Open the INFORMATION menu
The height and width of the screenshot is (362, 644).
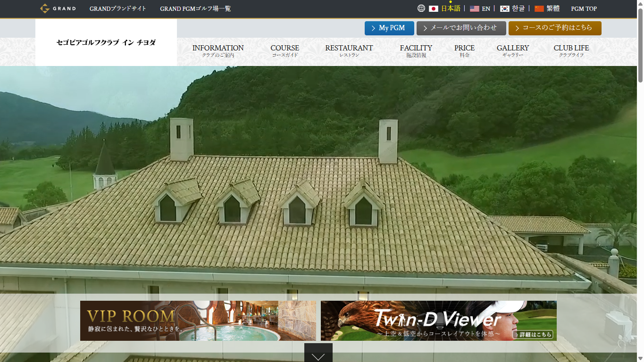(218, 51)
